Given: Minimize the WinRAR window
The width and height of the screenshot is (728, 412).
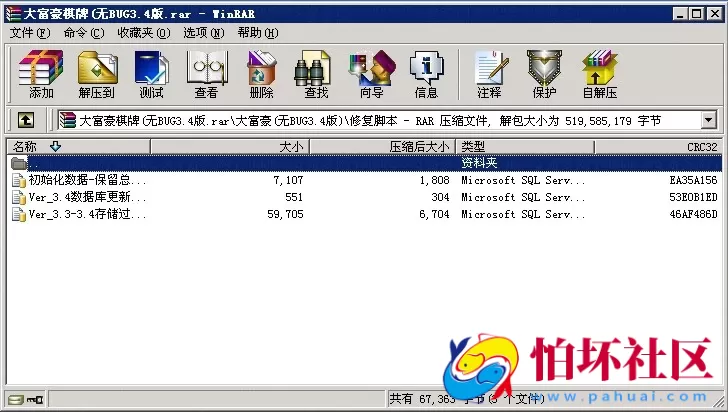Looking at the screenshot, I should (680, 14).
